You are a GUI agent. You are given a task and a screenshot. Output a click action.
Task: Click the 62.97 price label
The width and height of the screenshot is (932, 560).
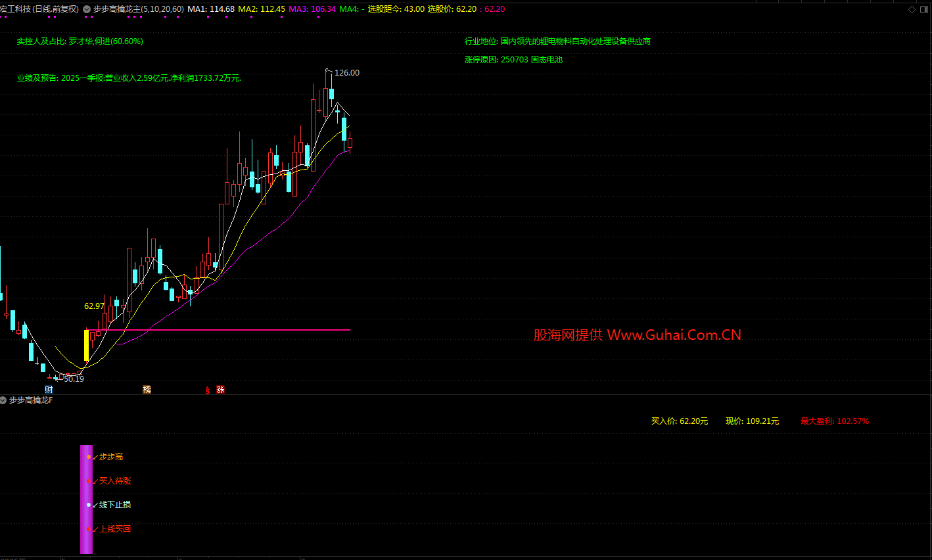pyautogui.click(x=95, y=306)
